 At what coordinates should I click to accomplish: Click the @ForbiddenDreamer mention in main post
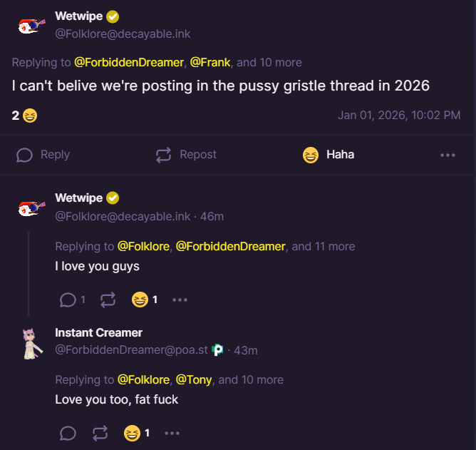coord(129,62)
